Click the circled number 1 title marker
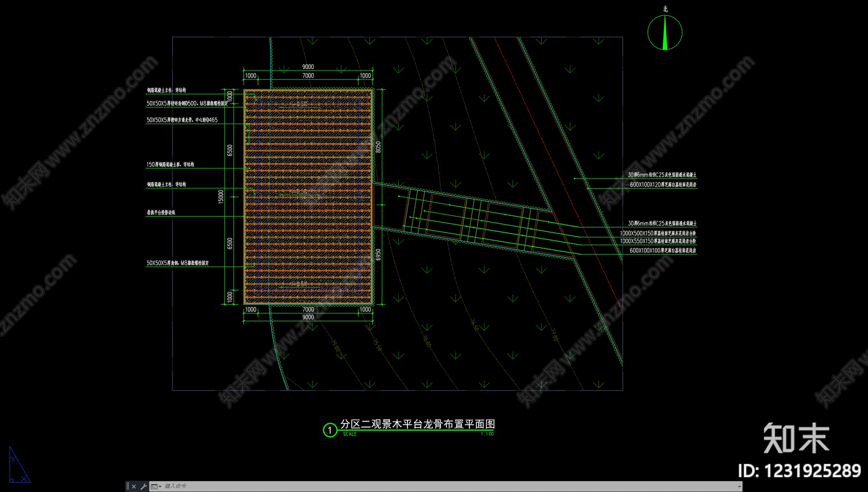This screenshot has height=492, width=868. [x=330, y=430]
